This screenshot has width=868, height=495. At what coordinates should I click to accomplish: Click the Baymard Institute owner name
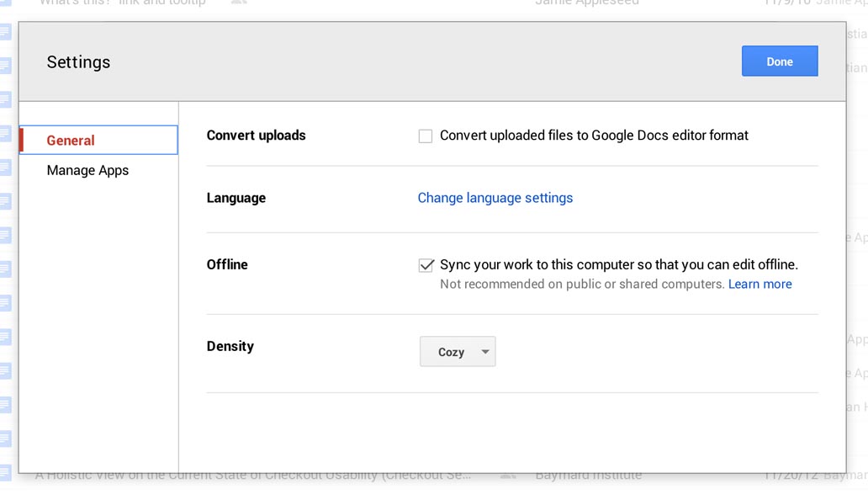[x=588, y=476]
